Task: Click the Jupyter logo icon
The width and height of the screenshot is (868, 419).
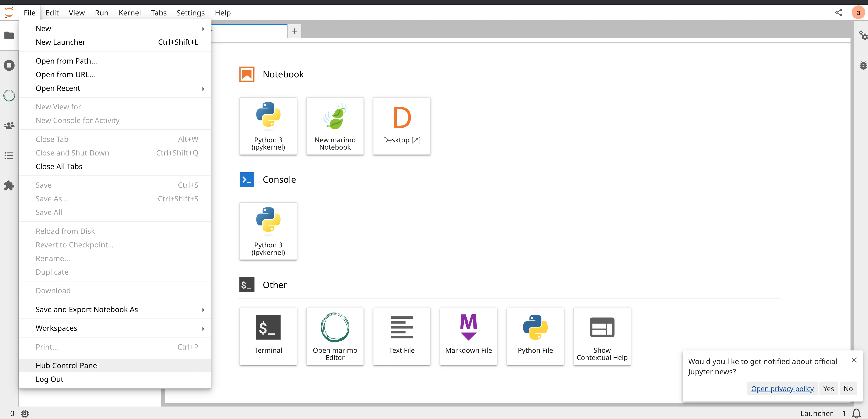Action: (x=9, y=13)
